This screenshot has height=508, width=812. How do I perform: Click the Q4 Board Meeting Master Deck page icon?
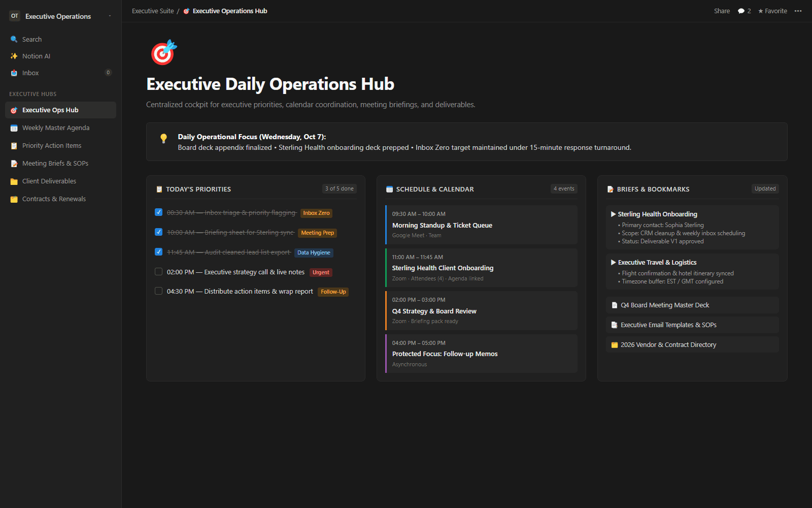(x=615, y=305)
